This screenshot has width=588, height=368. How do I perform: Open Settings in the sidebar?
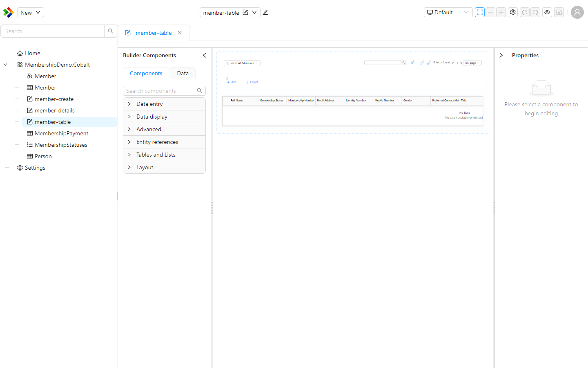pos(35,168)
